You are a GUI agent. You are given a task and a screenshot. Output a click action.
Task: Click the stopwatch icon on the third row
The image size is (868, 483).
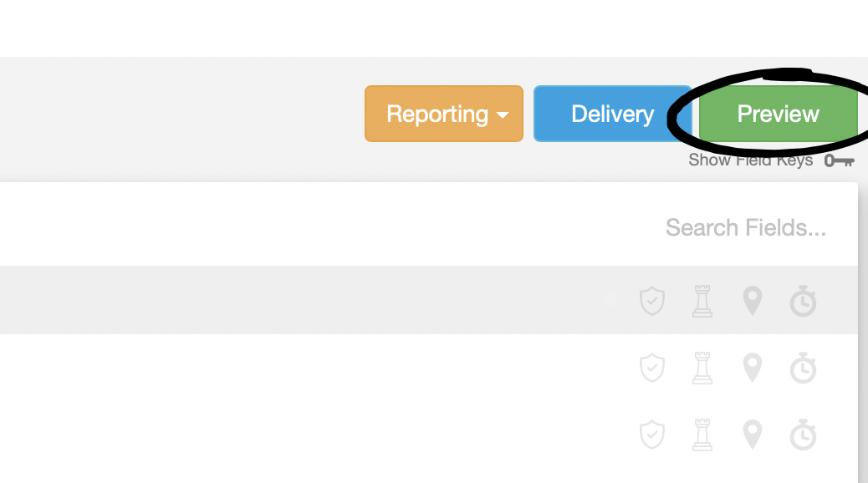coord(803,435)
